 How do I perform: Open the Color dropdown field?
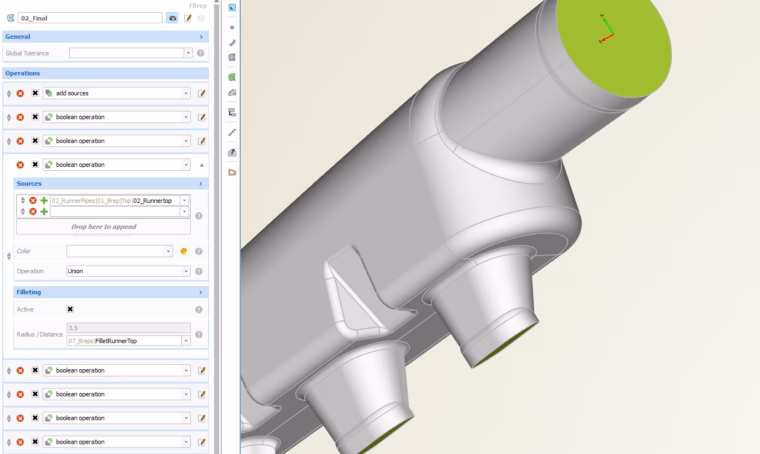tap(119, 251)
